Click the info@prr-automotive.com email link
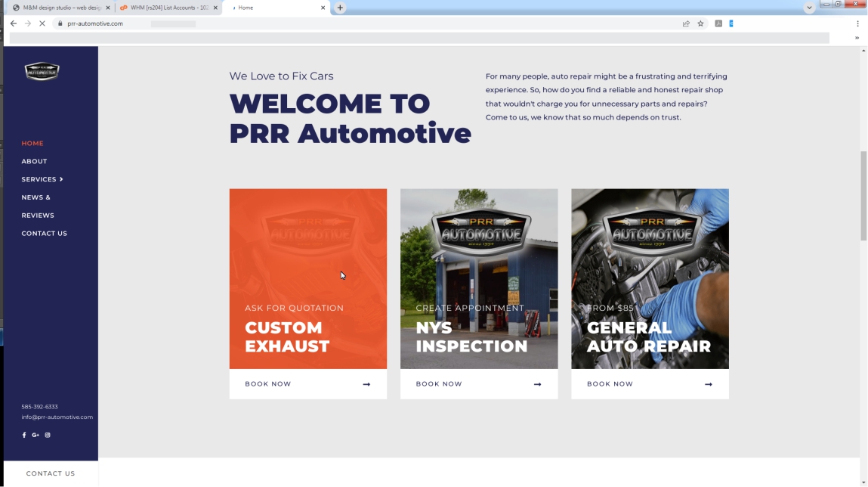Screen dimensions: 868x487 pyautogui.click(x=57, y=417)
